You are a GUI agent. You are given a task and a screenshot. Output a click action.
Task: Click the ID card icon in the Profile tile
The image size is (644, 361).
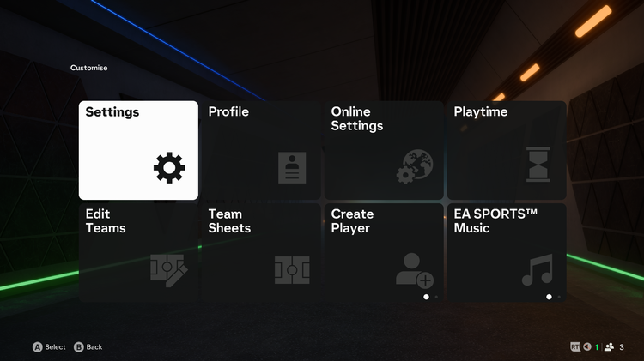292,167
